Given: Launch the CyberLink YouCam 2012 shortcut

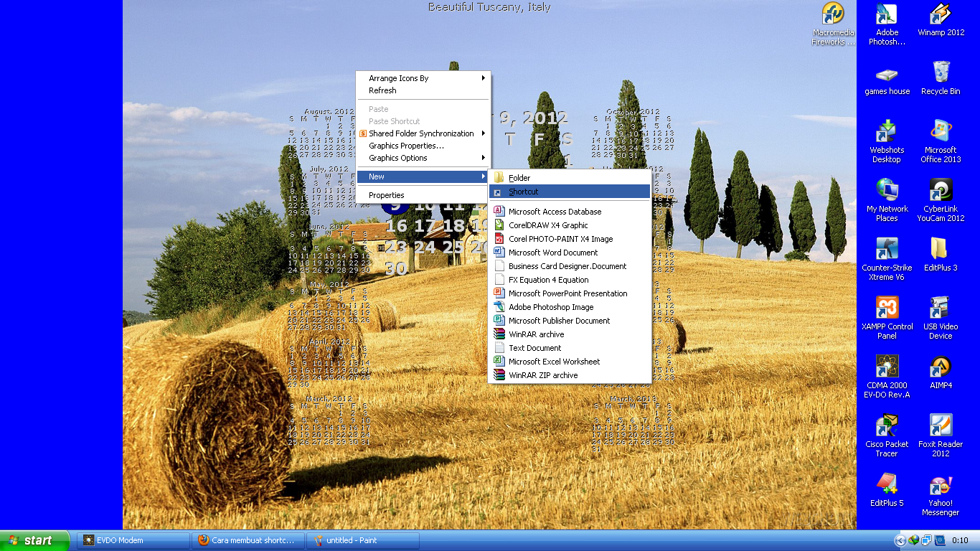Looking at the screenshot, I should tap(941, 201).
